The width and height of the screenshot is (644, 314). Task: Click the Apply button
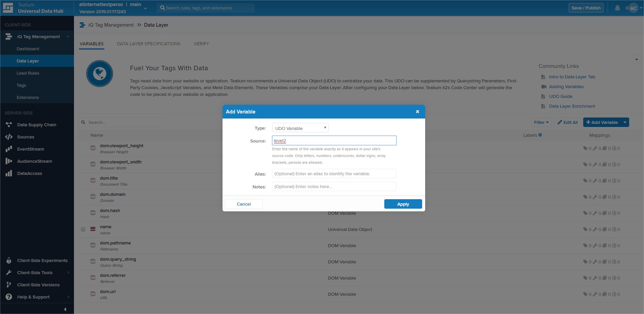pyautogui.click(x=403, y=204)
